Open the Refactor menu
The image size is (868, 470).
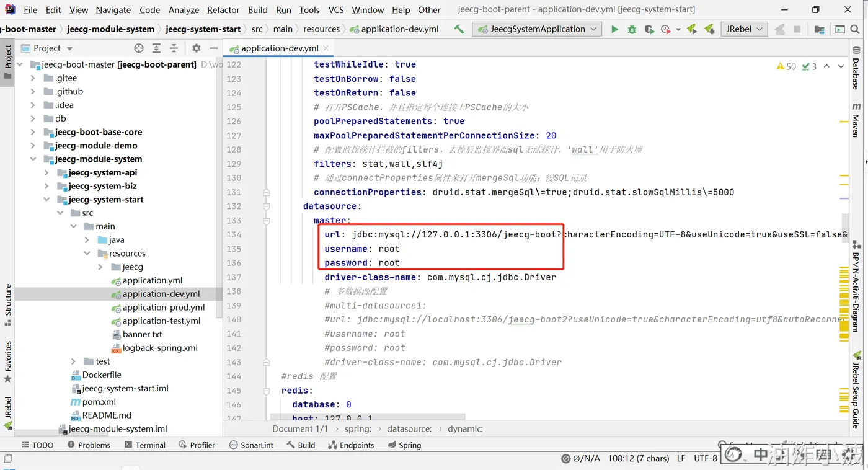pyautogui.click(x=223, y=10)
